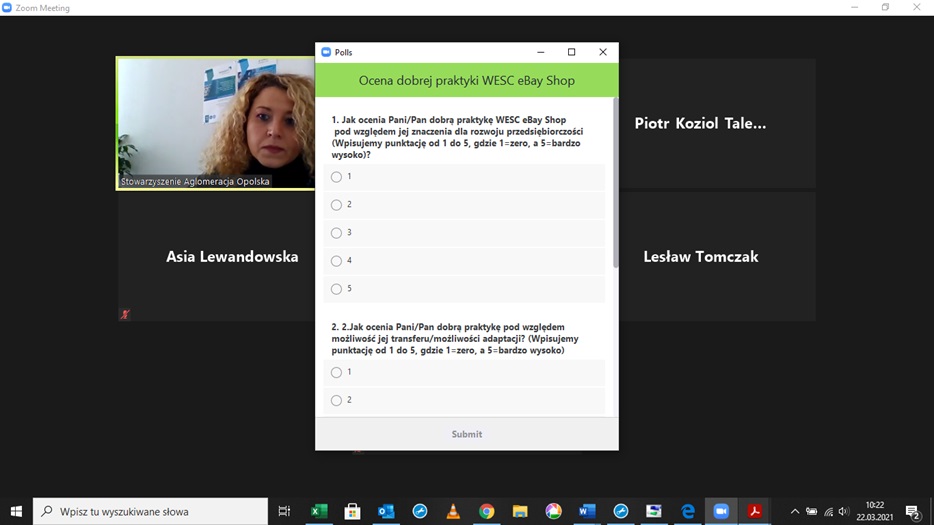Switch to Word in the taskbar
This screenshot has height=525, width=934.
pos(587,511)
